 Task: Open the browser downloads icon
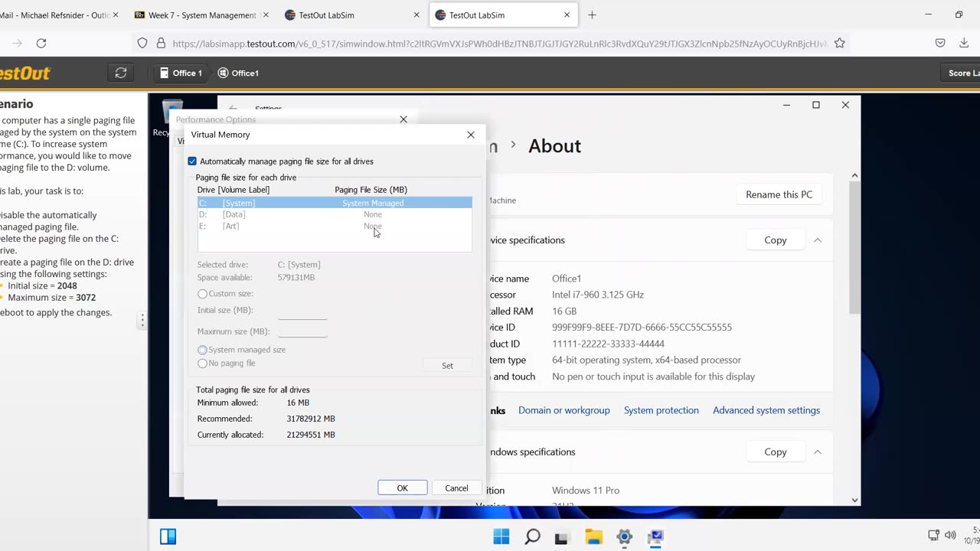964,44
